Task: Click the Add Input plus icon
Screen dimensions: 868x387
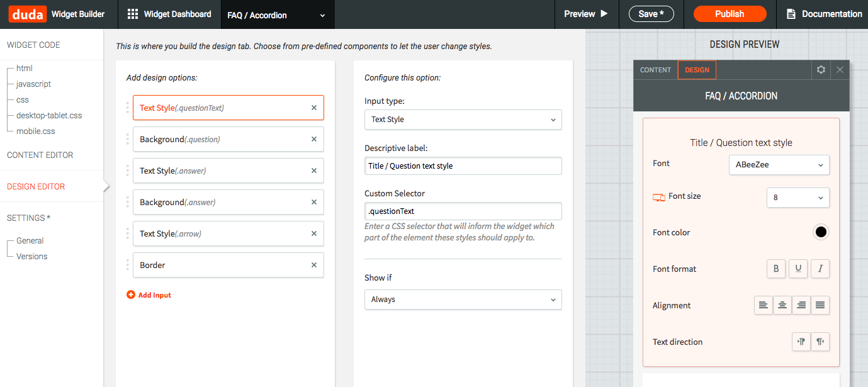Action: coord(131,294)
